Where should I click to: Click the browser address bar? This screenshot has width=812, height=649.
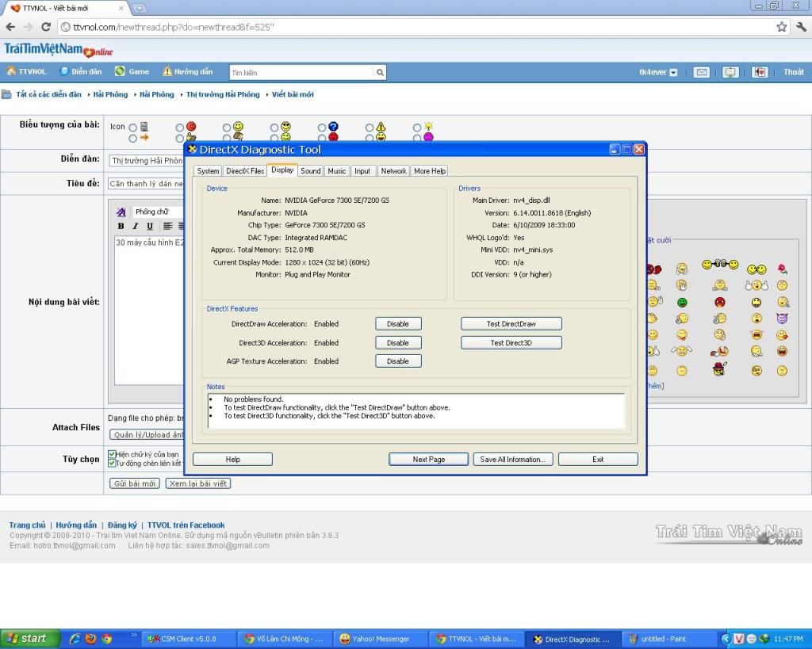click(x=416, y=27)
